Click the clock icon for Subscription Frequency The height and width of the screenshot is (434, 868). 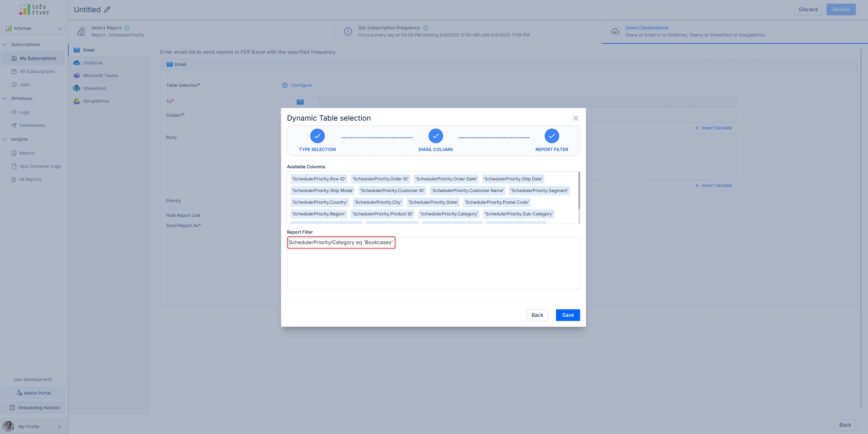pos(348,32)
